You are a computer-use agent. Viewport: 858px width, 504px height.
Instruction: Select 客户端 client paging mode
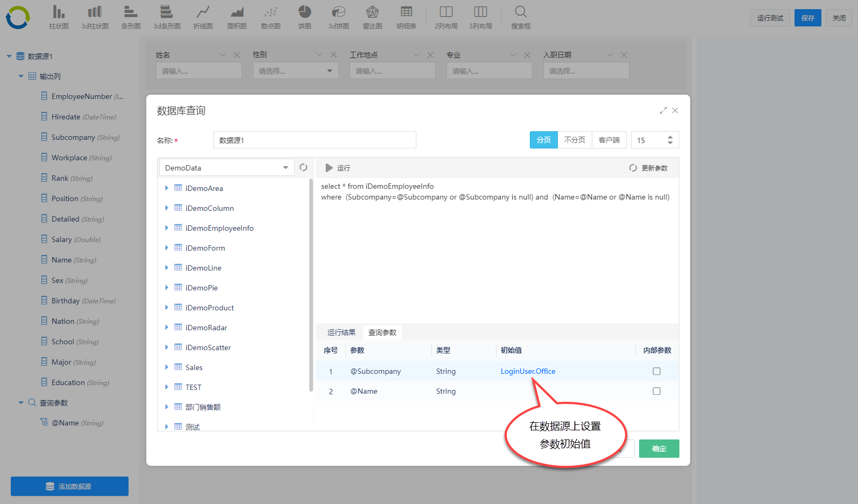[609, 140]
